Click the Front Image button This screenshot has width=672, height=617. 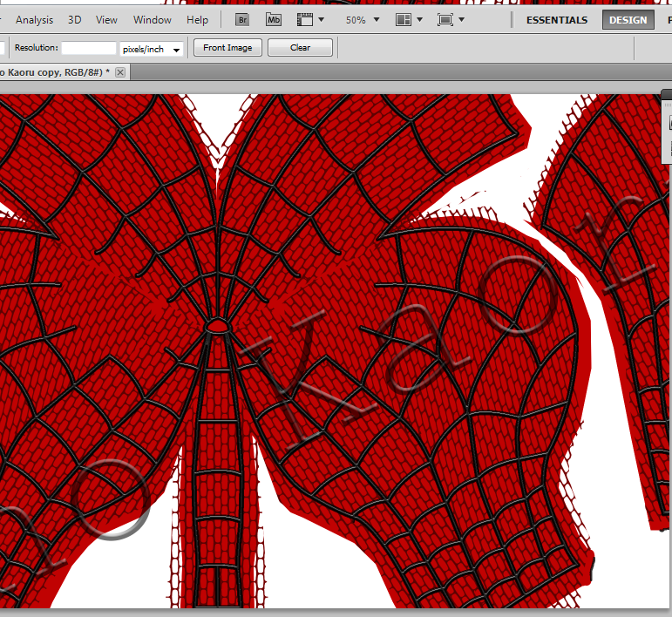pyautogui.click(x=227, y=48)
